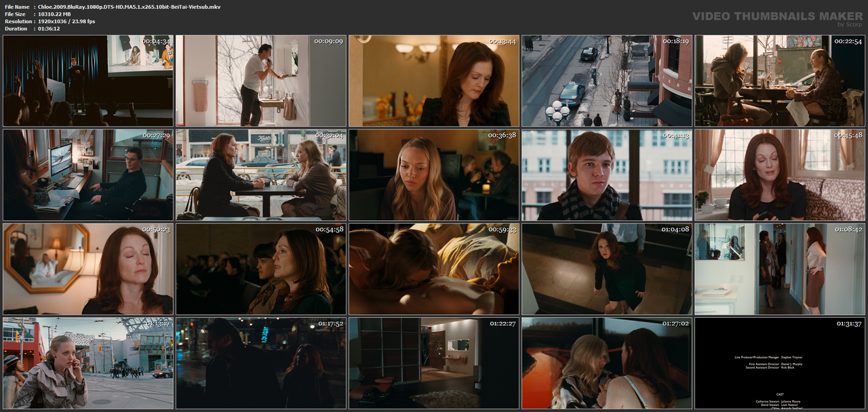Choose the audience frame stamped 00:54:58
Image resolution: width=868 pixels, height=412 pixels.
261,269
